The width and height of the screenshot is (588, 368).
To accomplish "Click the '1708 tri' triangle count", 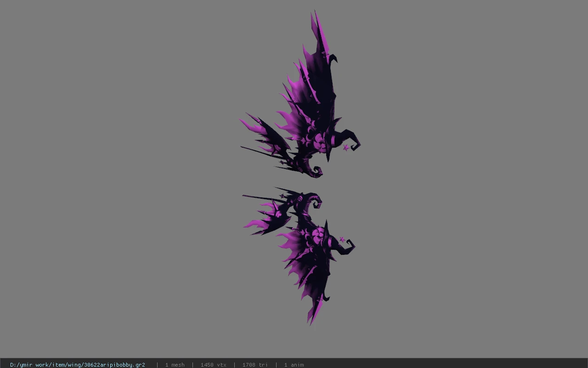I will click(255, 365).
